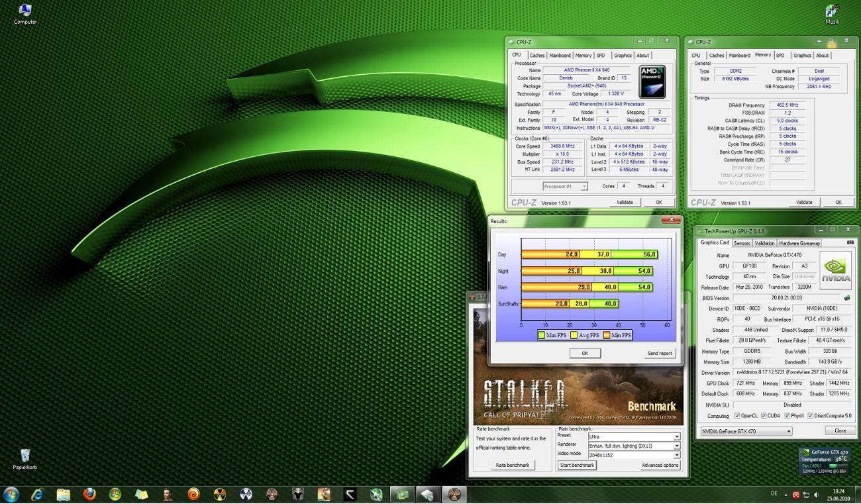
Task: Open Validation tab in GPU-Z
Action: [764, 243]
